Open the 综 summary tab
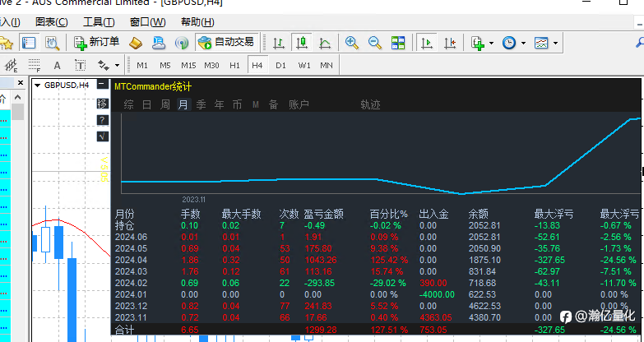Screen dimensions: 644x342 (128, 104)
